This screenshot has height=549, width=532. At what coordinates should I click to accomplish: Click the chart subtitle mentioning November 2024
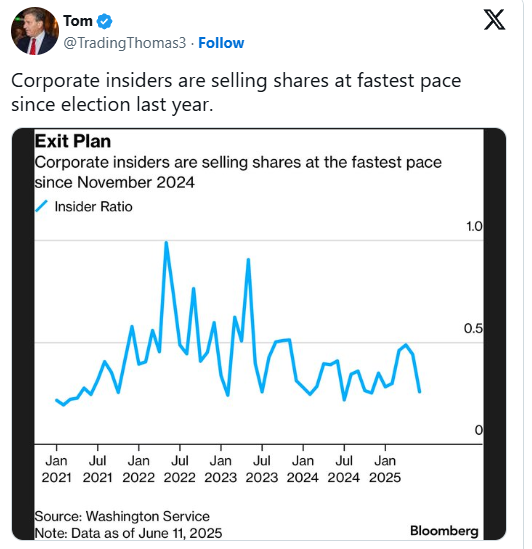tap(238, 172)
